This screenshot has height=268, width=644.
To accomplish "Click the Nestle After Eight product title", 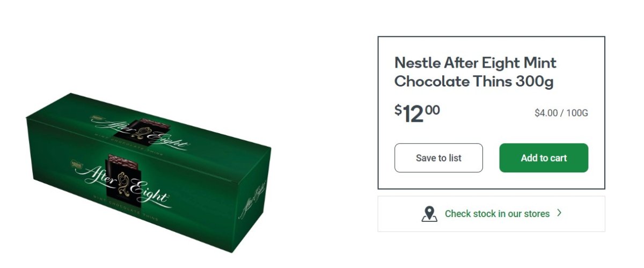I will coord(475,72).
